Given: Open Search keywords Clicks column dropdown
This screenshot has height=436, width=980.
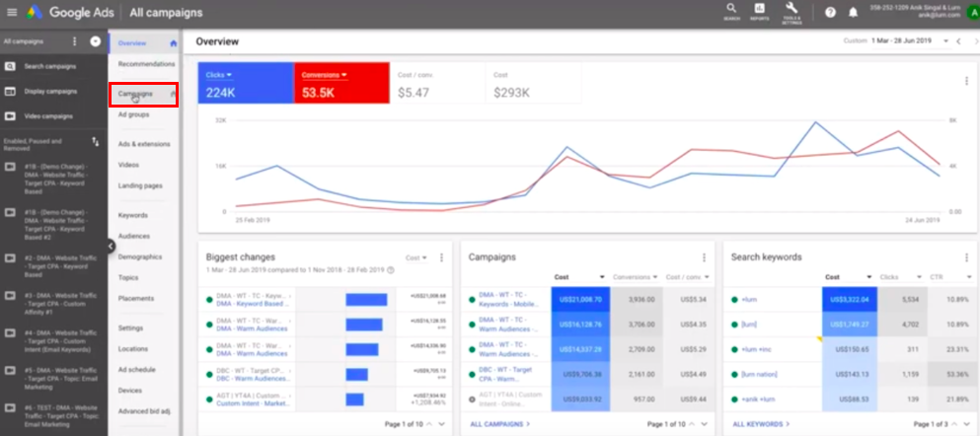Looking at the screenshot, I should pos(901,277).
